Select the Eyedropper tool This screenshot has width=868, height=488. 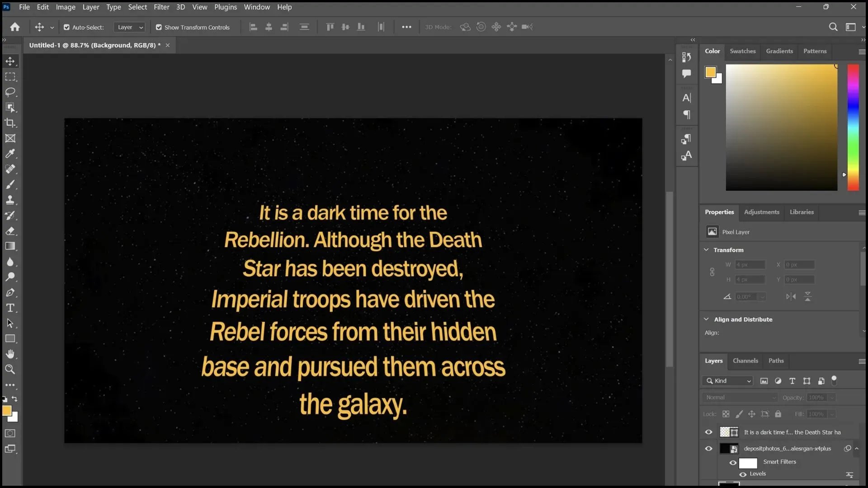point(10,154)
